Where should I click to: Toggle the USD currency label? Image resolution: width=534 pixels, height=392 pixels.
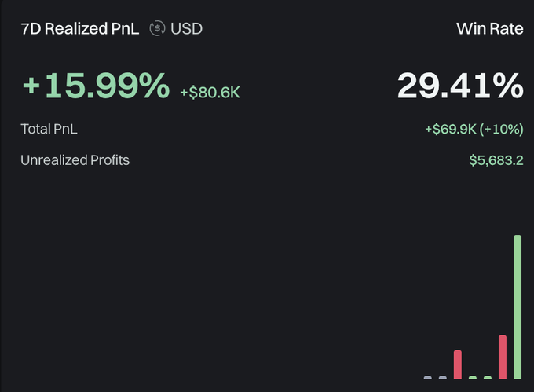[186, 28]
